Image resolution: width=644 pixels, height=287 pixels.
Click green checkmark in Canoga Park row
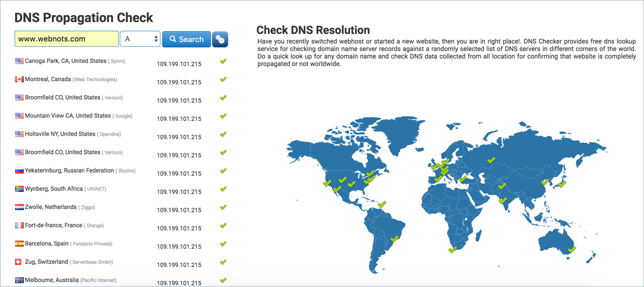223,61
